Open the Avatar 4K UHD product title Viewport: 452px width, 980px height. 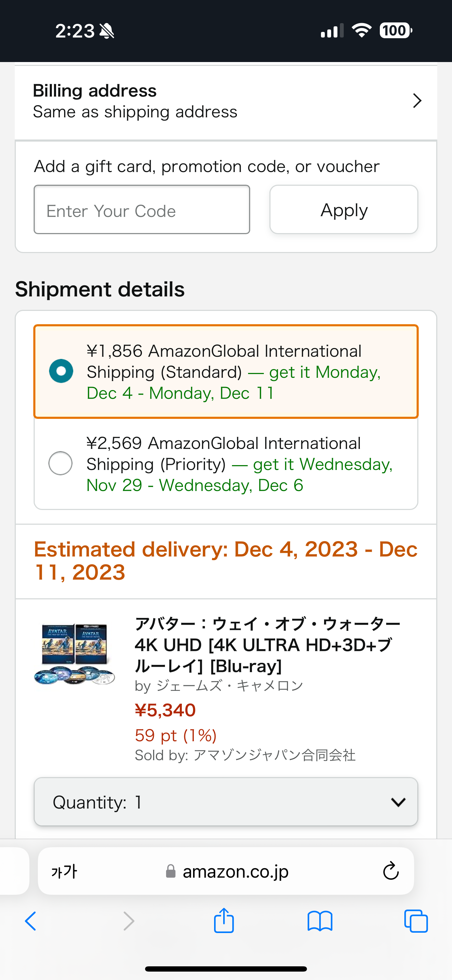[266, 645]
